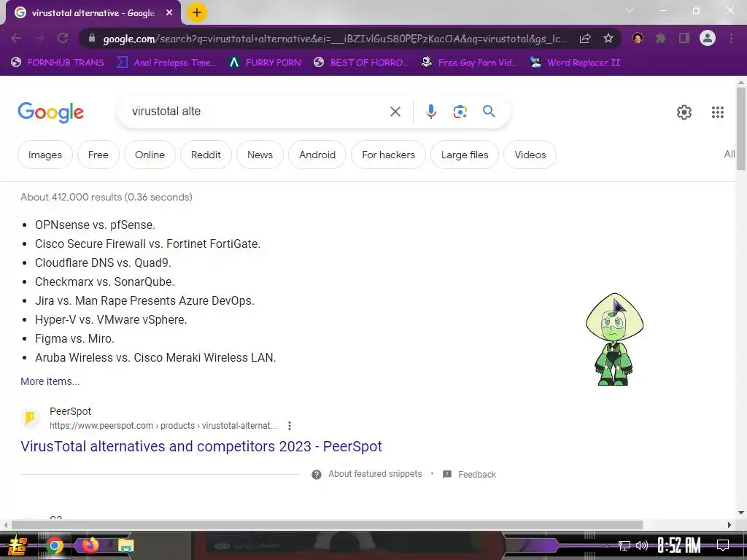The image size is (747, 560).
Task: Click the peerspot.com result URL
Action: 163,426
